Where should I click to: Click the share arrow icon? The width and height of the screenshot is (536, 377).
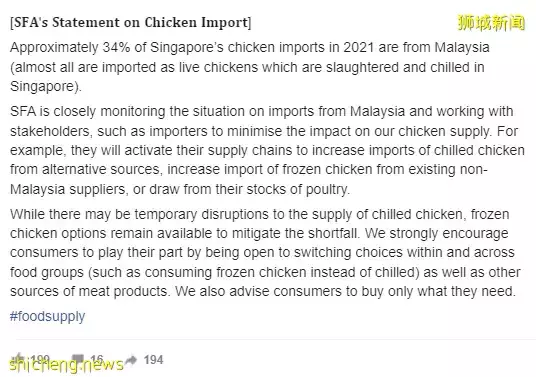(131, 360)
